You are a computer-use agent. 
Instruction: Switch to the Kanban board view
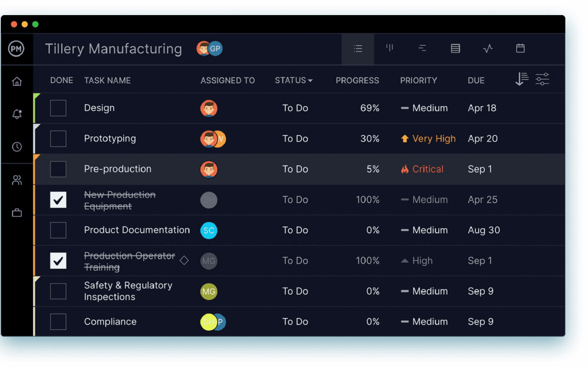[x=389, y=48]
